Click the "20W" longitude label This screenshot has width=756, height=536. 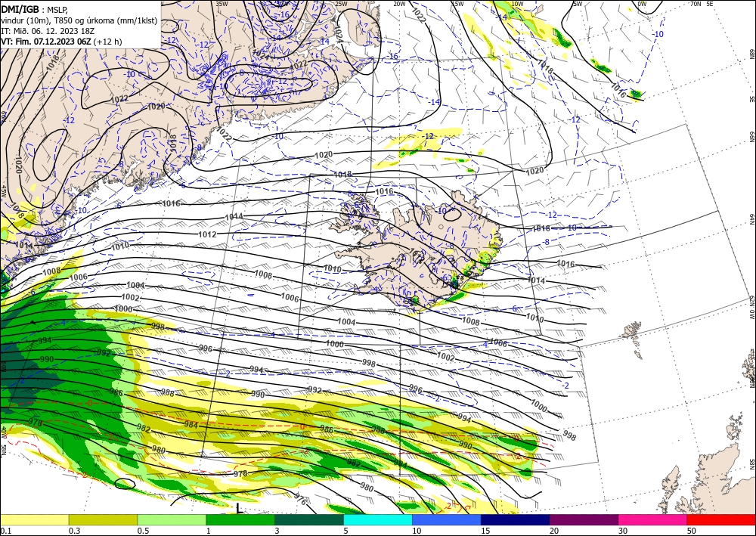tap(399, 4)
